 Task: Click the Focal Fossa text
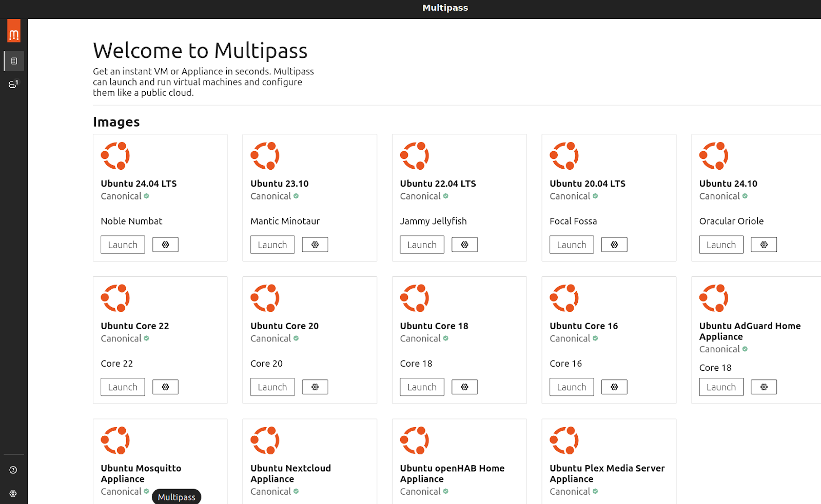[573, 221]
